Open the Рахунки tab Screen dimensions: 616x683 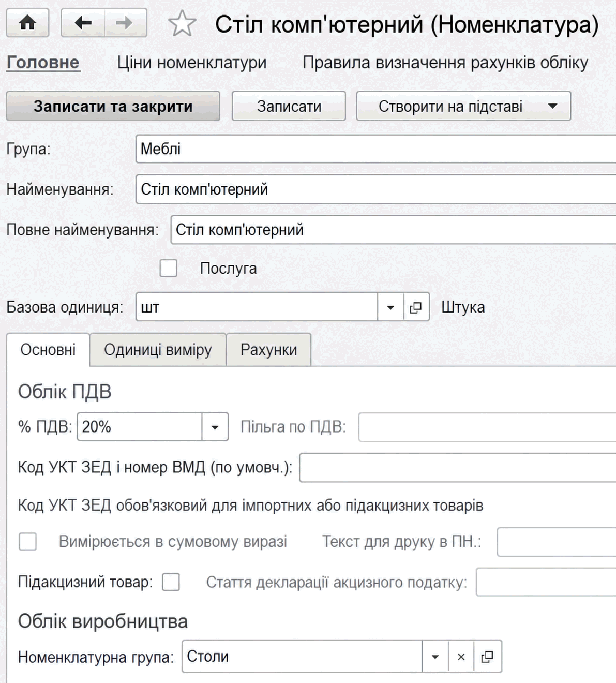pos(268,350)
